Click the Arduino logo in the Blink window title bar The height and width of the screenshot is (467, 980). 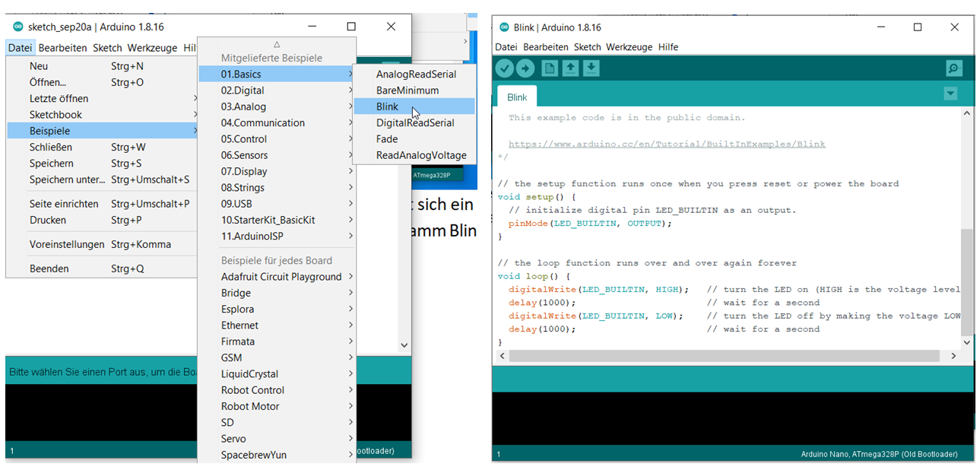[x=503, y=27]
